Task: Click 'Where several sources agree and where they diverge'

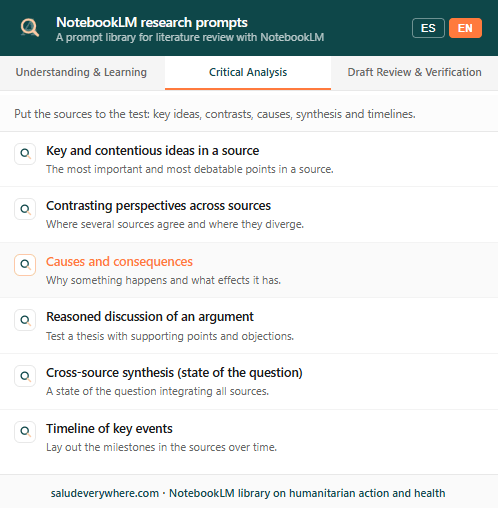Action: pyautogui.click(x=175, y=224)
